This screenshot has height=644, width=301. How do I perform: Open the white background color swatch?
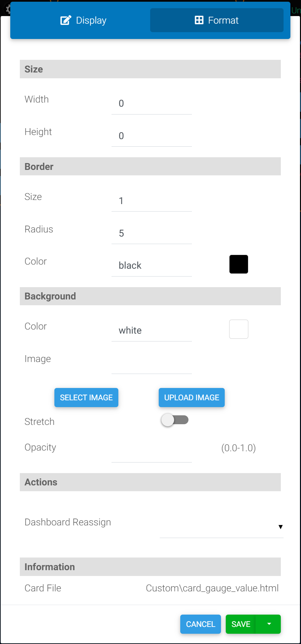click(239, 329)
